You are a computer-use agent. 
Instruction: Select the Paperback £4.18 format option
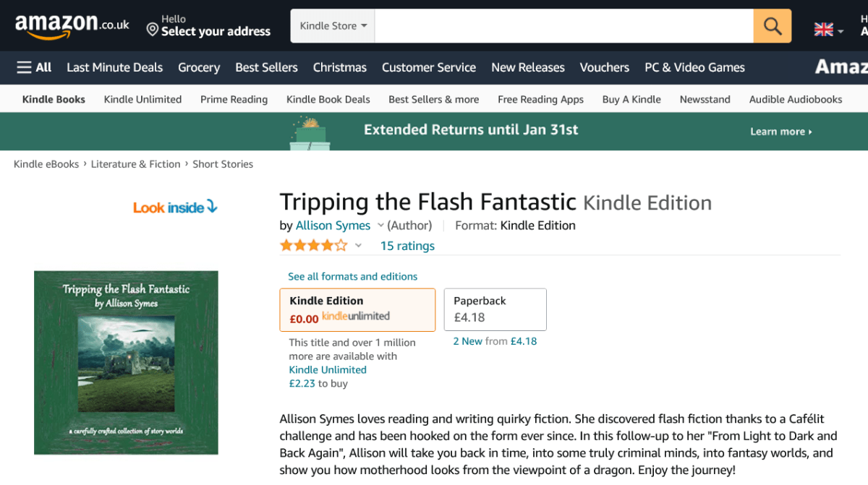pos(495,309)
